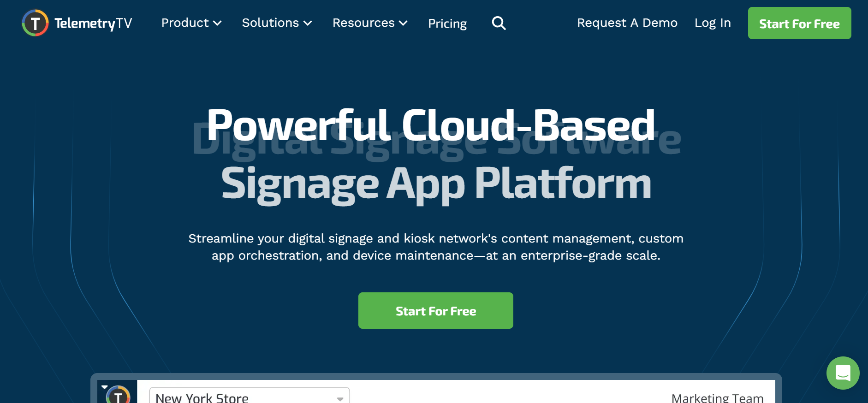Expand the Solutions menu

click(277, 23)
